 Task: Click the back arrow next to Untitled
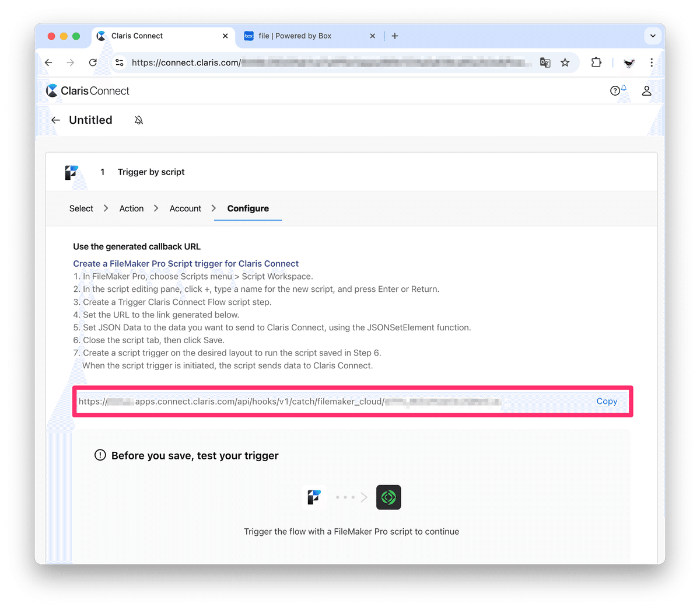(55, 120)
